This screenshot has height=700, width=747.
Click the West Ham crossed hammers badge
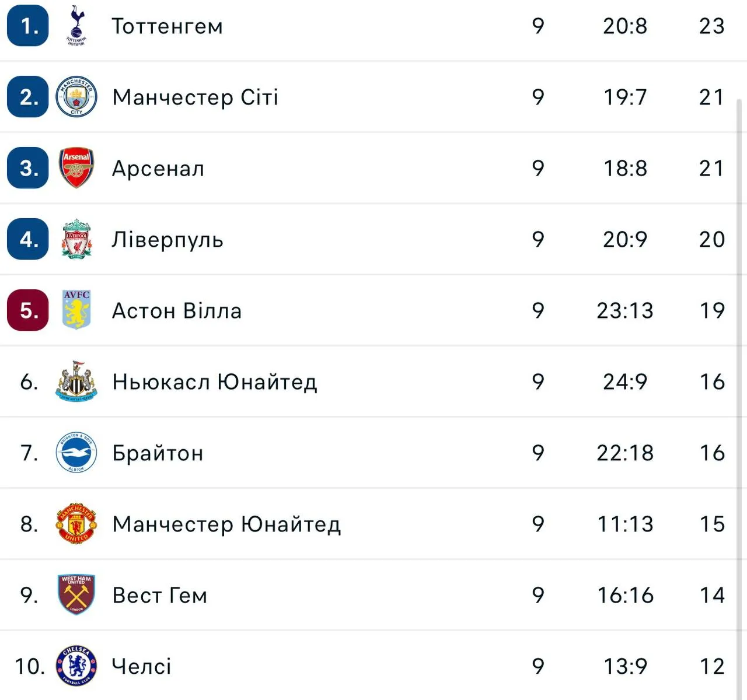pyautogui.click(x=76, y=595)
